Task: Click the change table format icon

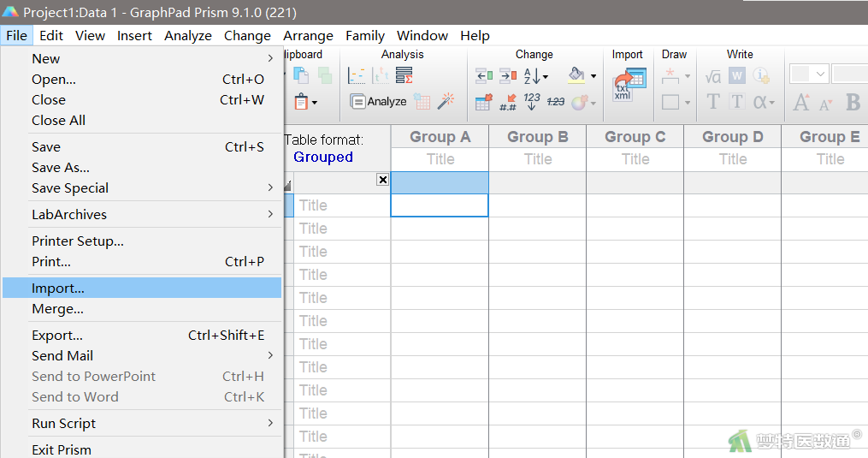Action: coord(483,102)
